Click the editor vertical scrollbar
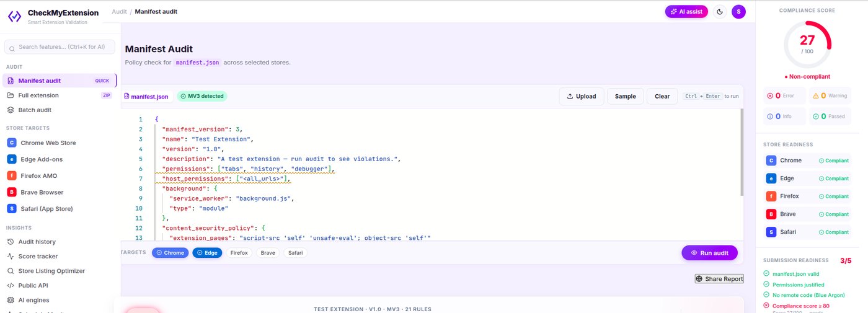The width and height of the screenshot is (868, 313). (741, 152)
